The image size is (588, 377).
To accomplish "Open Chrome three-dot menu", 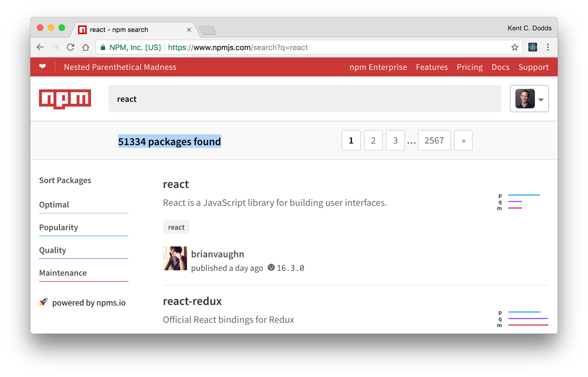I will point(547,47).
